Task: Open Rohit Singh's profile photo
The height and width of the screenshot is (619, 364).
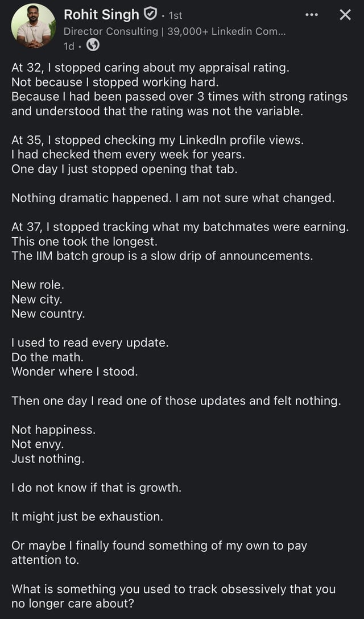Action: (x=33, y=26)
